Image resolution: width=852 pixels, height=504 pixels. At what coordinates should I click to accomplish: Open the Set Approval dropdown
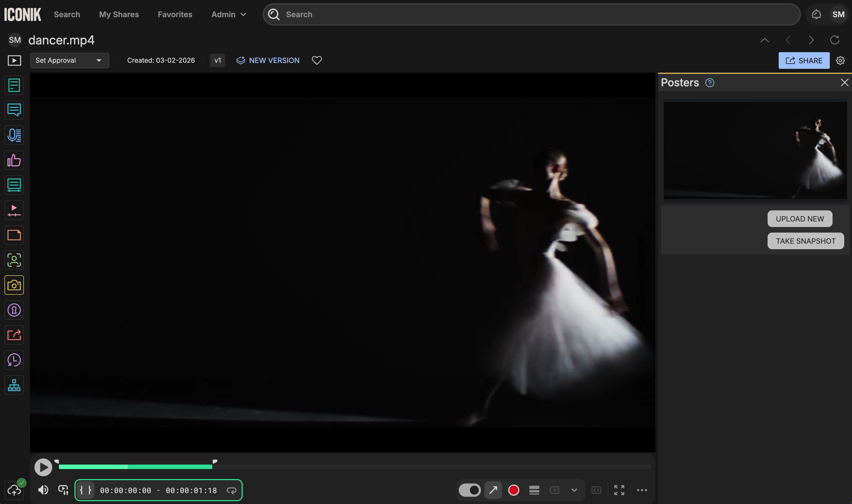coord(69,61)
